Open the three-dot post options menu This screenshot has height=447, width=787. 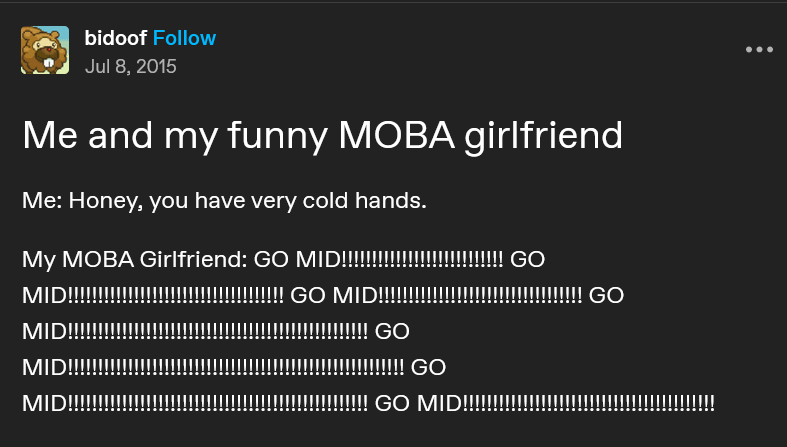[759, 50]
